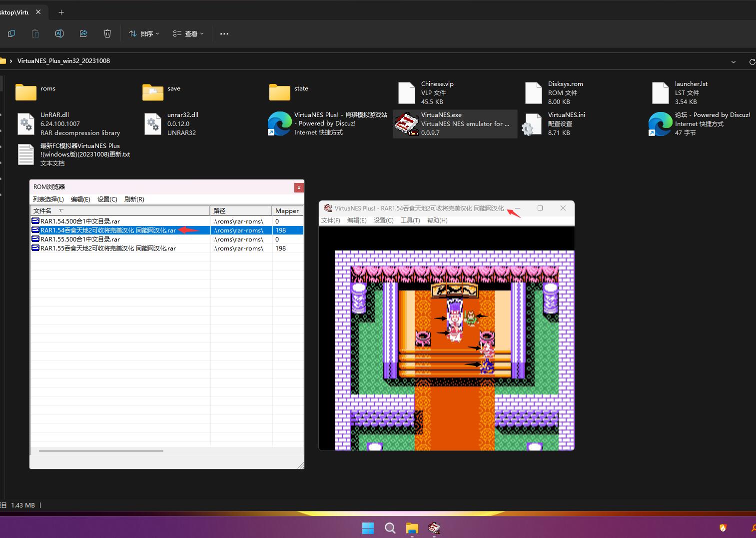Image resolution: width=756 pixels, height=538 pixels.
Task: Add a new Explorer tab with plus button
Action: pyautogui.click(x=61, y=12)
